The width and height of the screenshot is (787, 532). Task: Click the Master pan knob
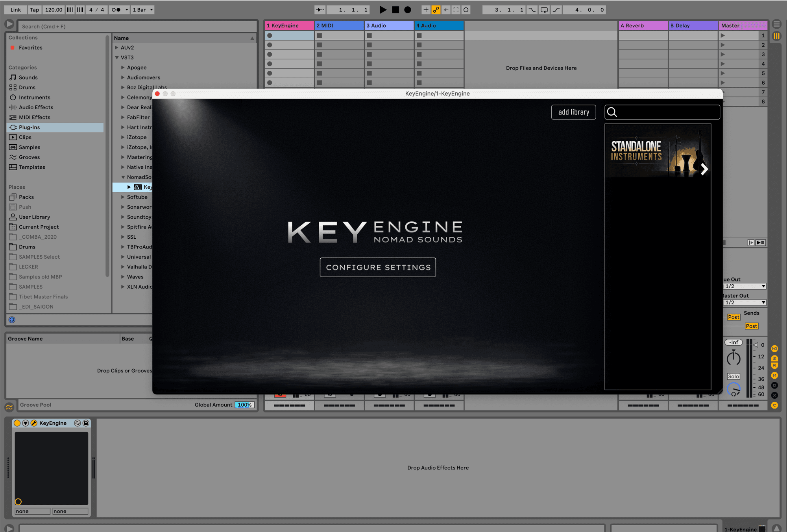coord(733,358)
